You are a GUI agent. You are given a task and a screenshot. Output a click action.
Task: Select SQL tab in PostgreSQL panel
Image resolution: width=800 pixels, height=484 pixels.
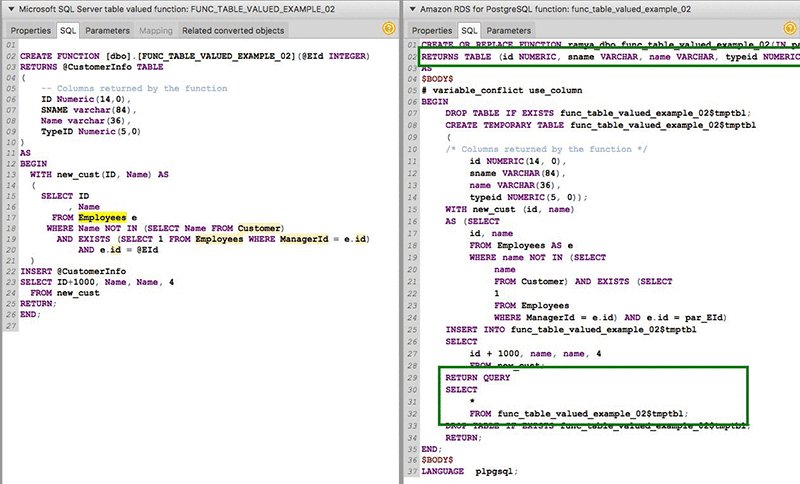coord(469,31)
